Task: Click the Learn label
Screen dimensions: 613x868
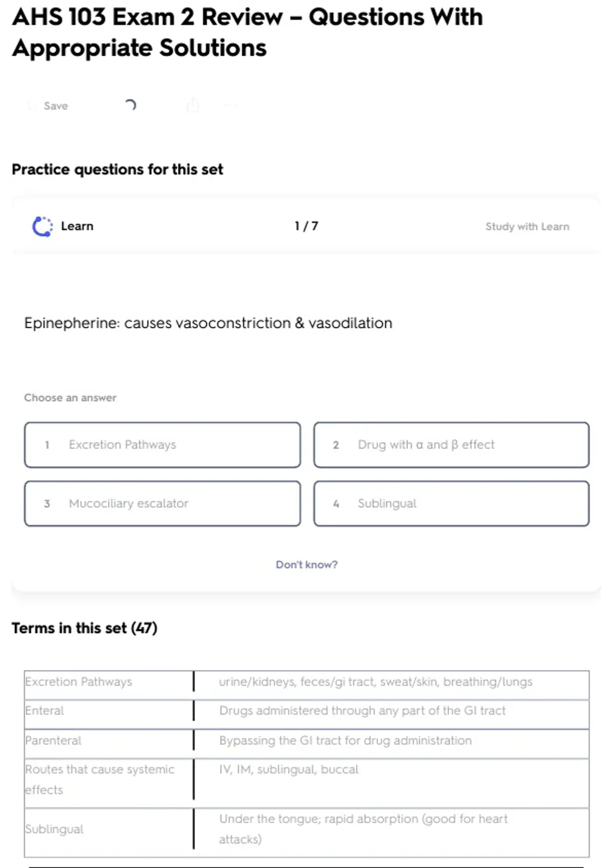Action: (x=77, y=226)
